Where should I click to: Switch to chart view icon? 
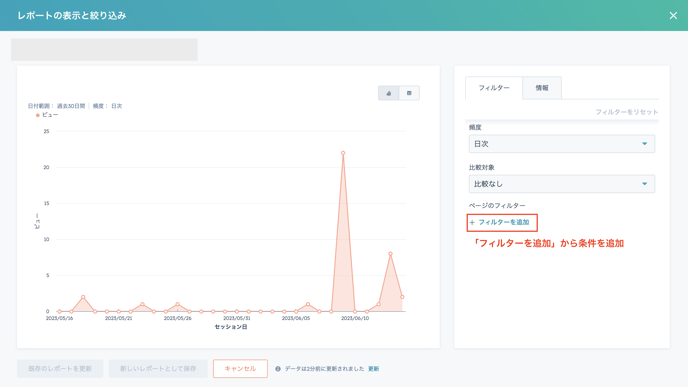pos(388,93)
